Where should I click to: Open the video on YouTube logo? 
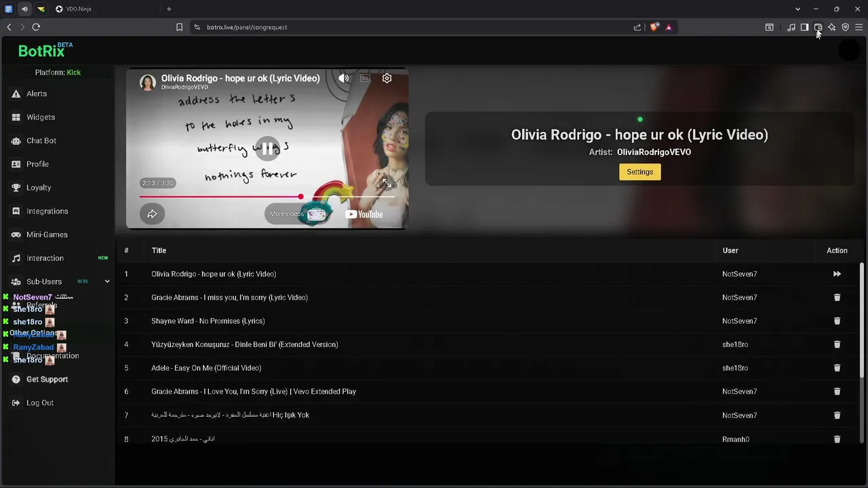(364, 214)
